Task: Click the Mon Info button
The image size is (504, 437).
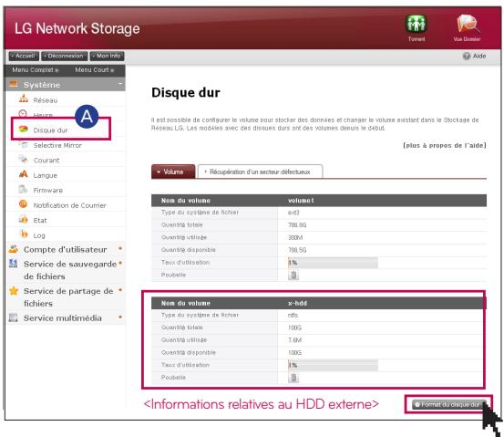Action: point(107,56)
